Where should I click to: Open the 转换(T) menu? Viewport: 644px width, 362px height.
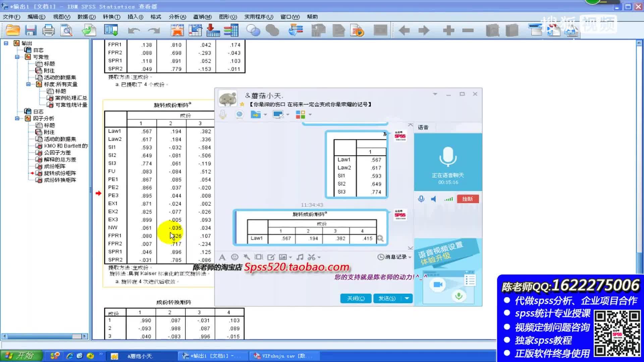pyautogui.click(x=111, y=17)
